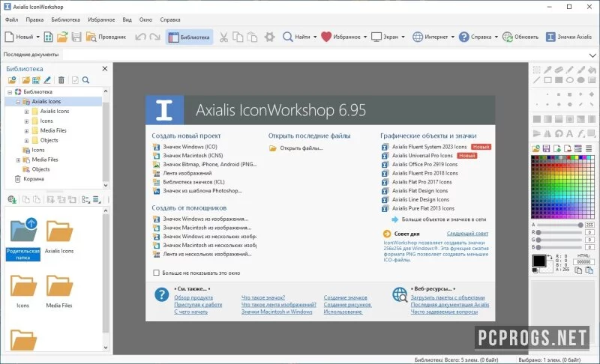Open the Интернет dropdown arrow
The image size is (600, 364).
pos(453,37)
